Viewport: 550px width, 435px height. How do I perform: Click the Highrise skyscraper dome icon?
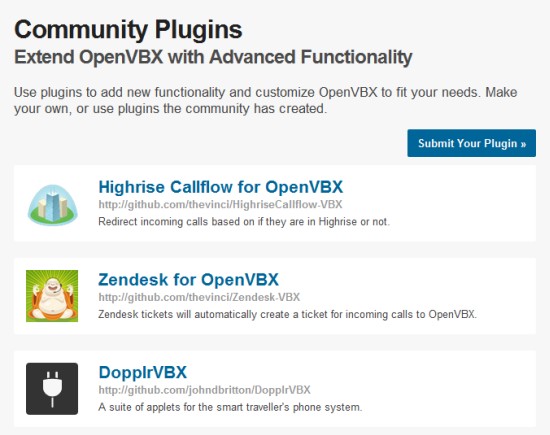pyautogui.click(x=52, y=205)
